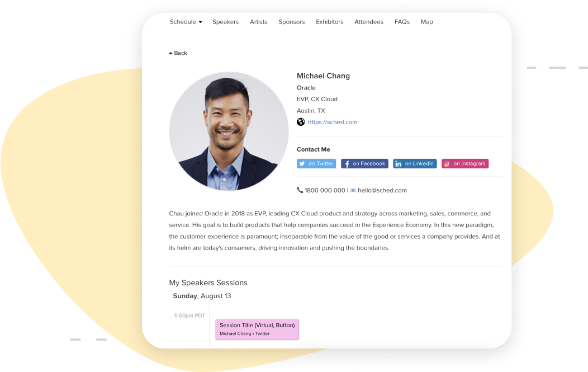Click the phone handset icon
This screenshot has width=588, height=372.
(300, 190)
